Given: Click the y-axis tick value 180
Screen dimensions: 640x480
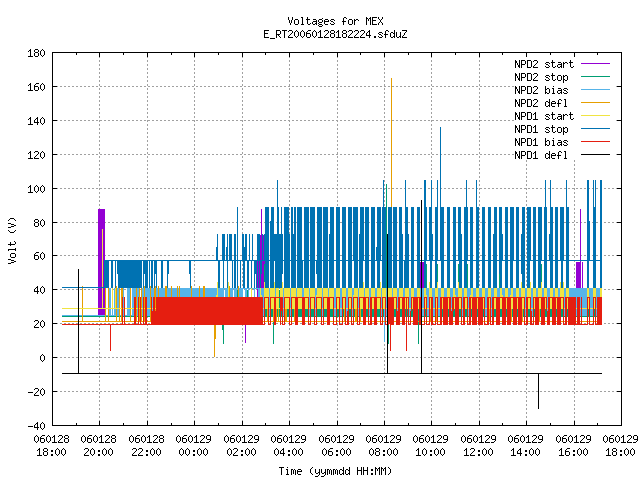Looking at the screenshot, I should tap(36, 53).
